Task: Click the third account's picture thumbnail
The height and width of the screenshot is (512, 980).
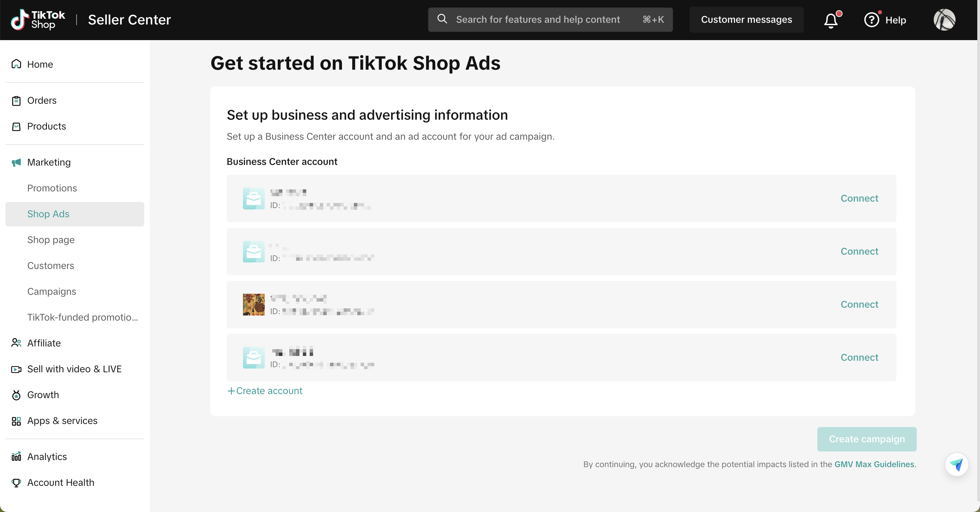Action: click(254, 305)
